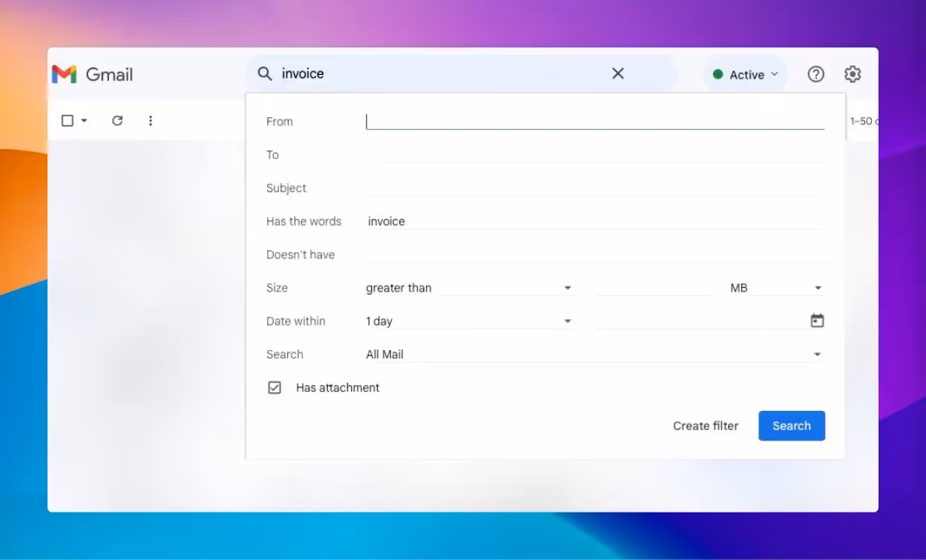
Task: Click the date input field
Action: [x=701, y=321]
